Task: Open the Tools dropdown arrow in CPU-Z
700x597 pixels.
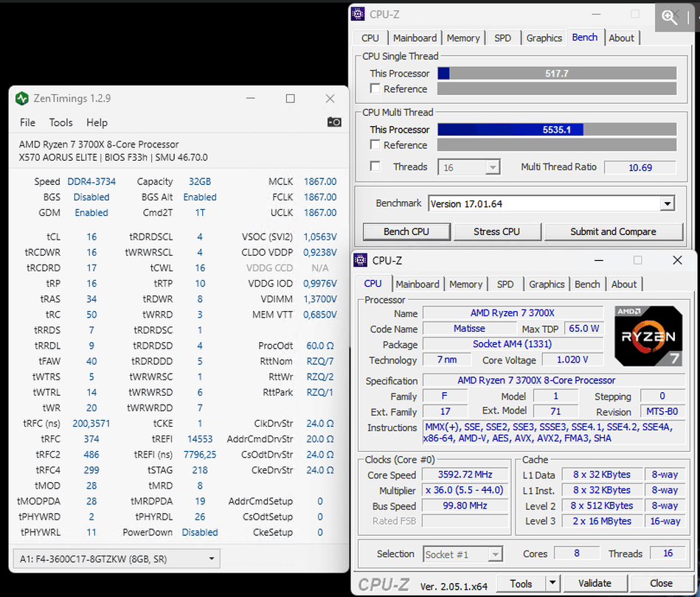Action: point(552,583)
